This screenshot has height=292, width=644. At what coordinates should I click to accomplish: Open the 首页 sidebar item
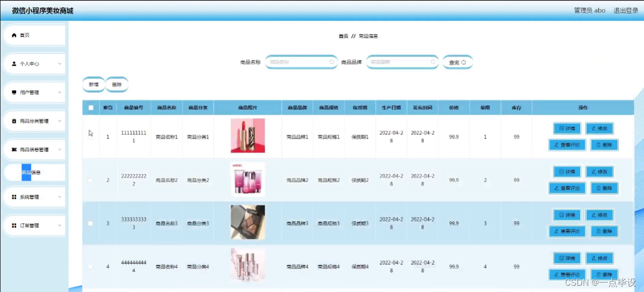click(x=34, y=35)
